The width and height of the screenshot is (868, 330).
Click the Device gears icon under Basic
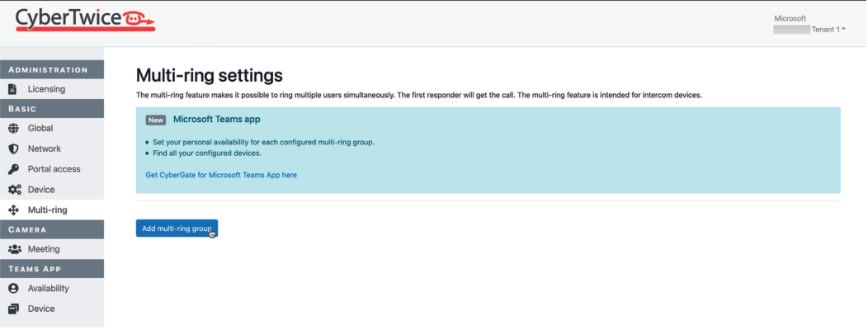[14, 190]
